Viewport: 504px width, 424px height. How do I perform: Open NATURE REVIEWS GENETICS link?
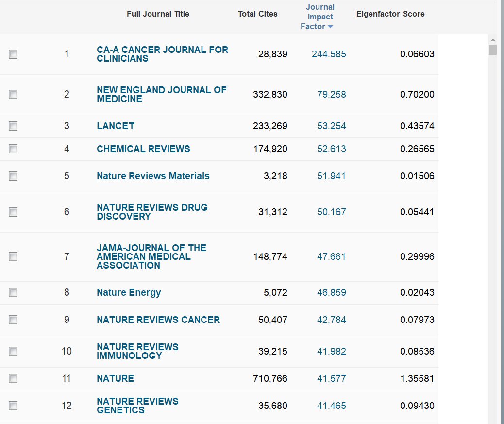click(x=137, y=406)
